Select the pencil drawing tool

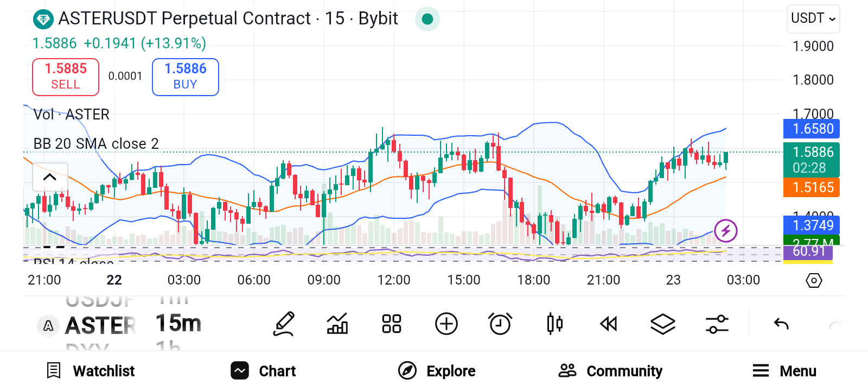click(x=284, y=324)
